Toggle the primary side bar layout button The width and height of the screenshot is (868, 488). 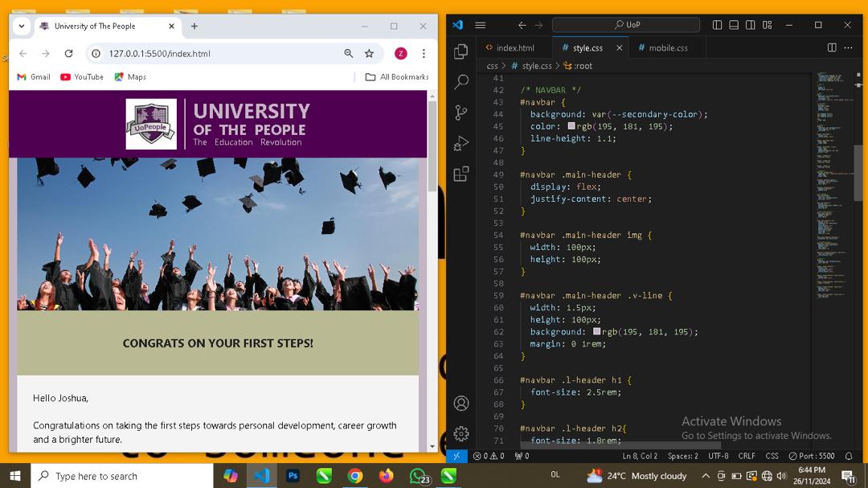point(717,25)
